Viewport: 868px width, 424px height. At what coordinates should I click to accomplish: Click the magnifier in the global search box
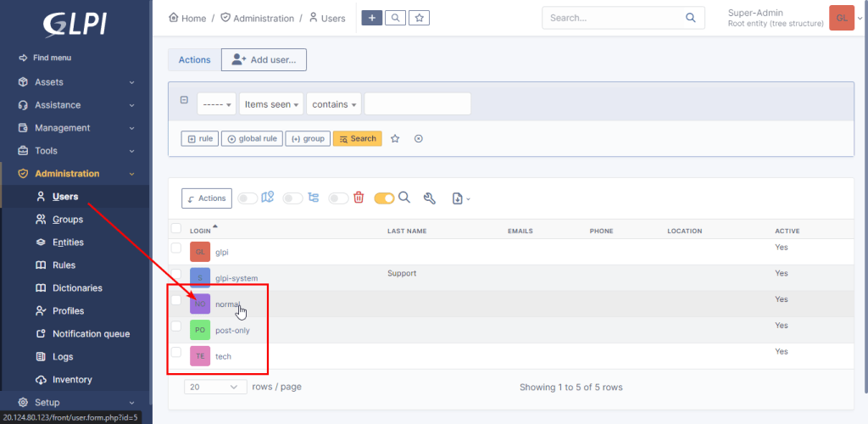point(690,18)
